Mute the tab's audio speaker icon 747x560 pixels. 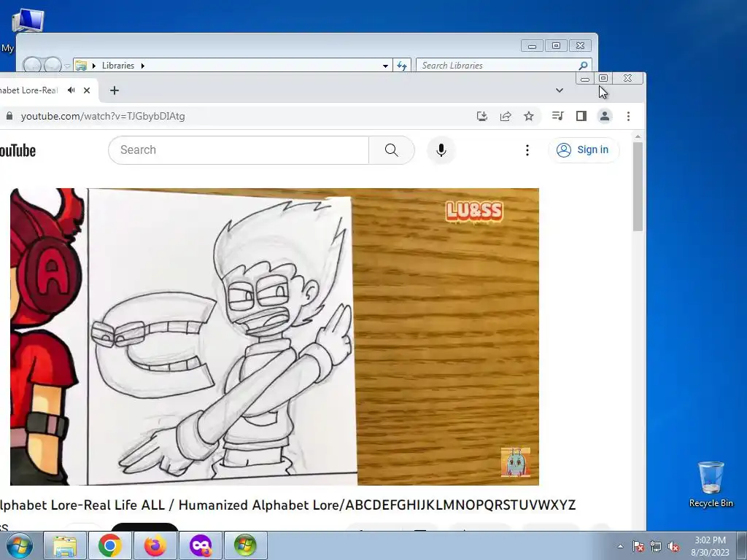(71, 90)
